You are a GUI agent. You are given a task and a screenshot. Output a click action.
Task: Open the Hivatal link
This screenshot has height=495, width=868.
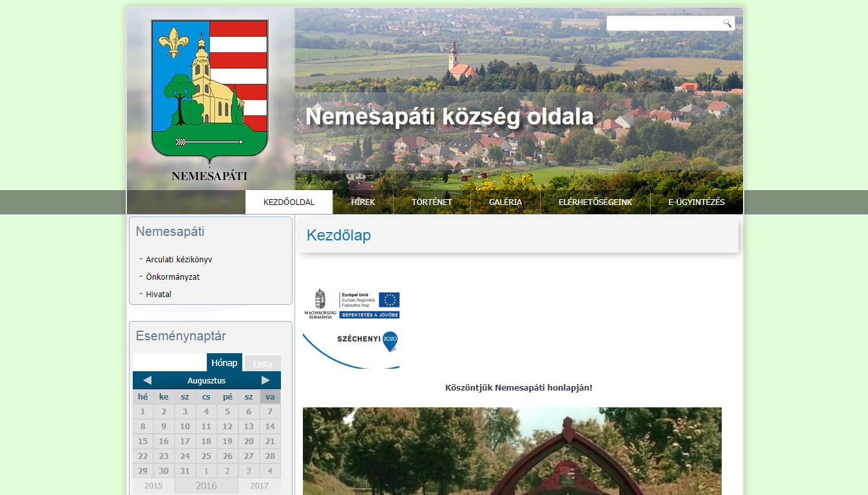pos(159,295)
